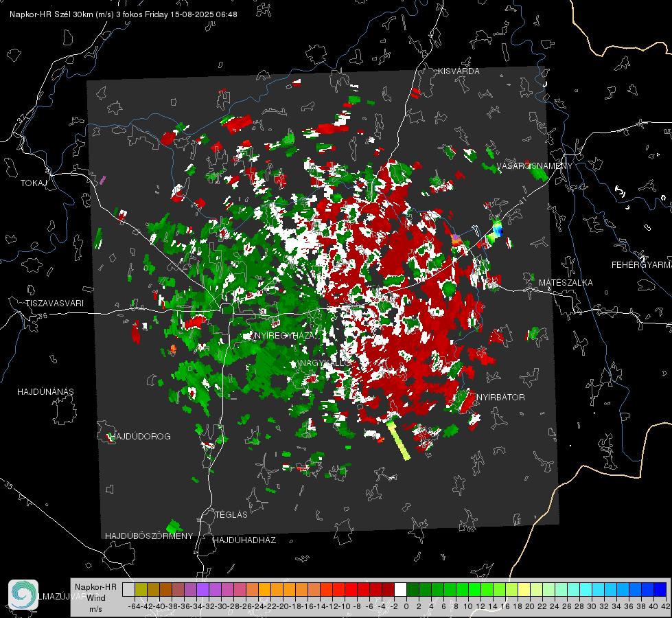Click the dark blue swatch at legend end

coord(660,590)
